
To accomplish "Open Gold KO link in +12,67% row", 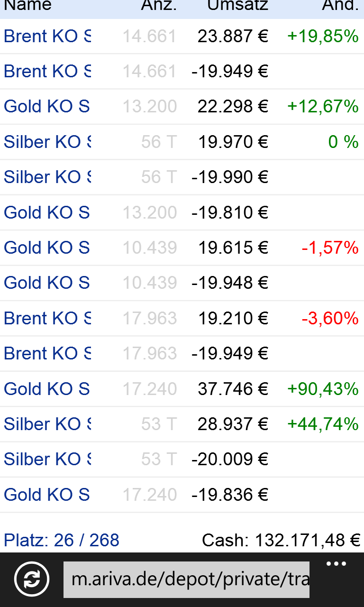I will (x=46, y=107).
